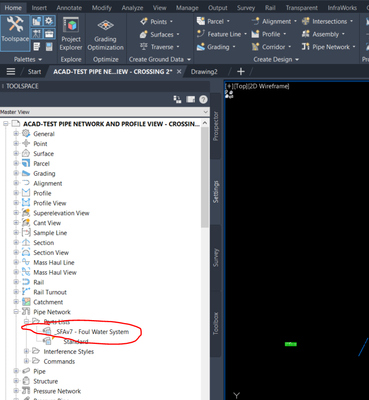This screenshot has width=369, height=400.
Task: Click the blue-screen palette icon in the Palettes panel
Action: (49, 47)
